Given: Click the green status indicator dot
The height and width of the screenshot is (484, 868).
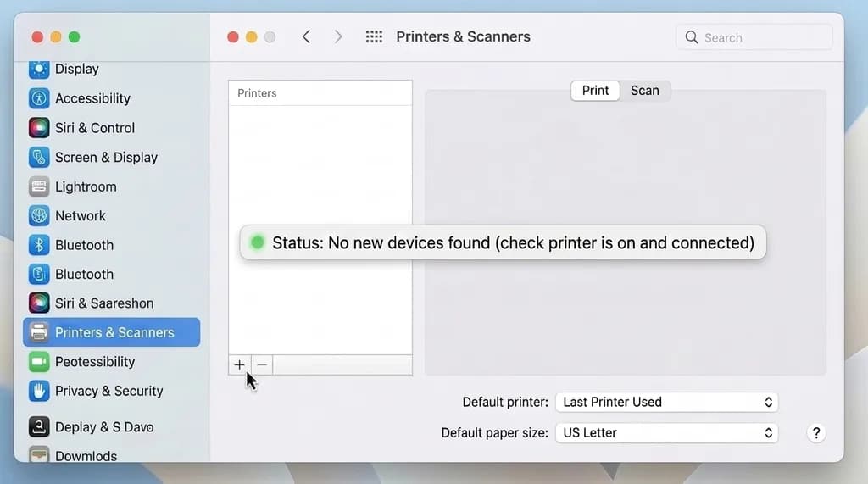Looking at the screenshot, I should [x=258, y=242].
